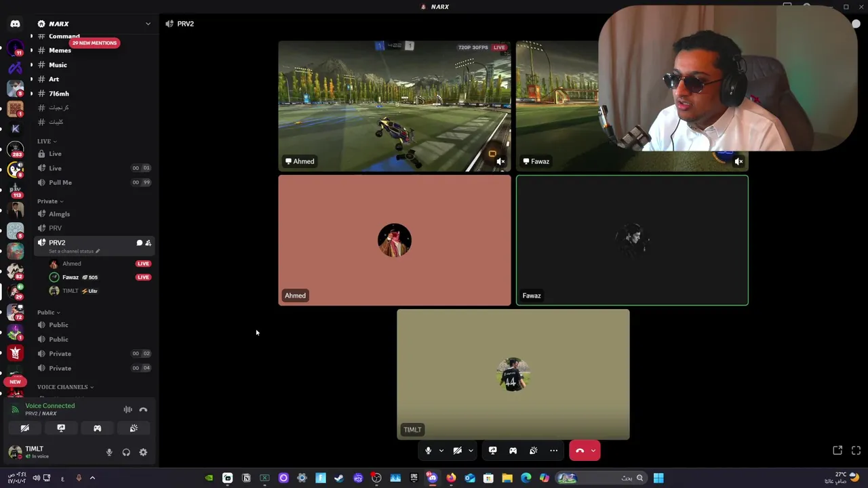Open soundboard from sidebar panel
This screenshot has width=868, height=488.
click(134, 428)
